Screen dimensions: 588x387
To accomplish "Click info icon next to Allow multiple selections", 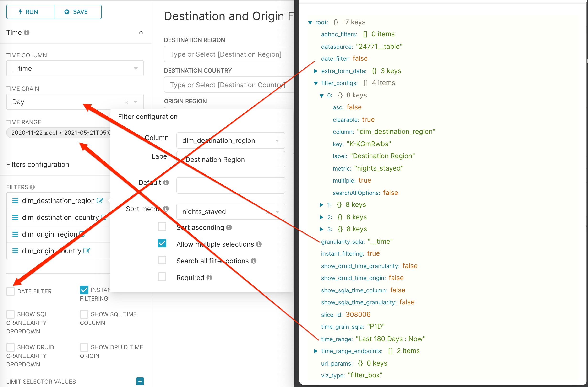I will 259,244.
